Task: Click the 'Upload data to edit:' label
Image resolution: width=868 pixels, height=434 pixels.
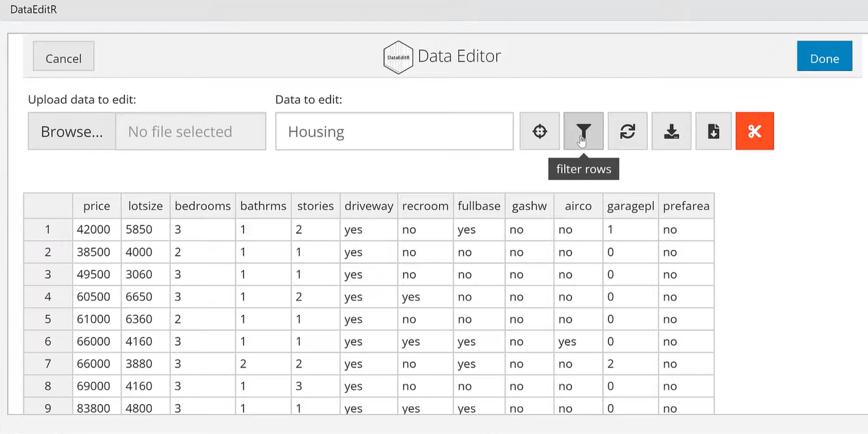Action: point(82,100)
